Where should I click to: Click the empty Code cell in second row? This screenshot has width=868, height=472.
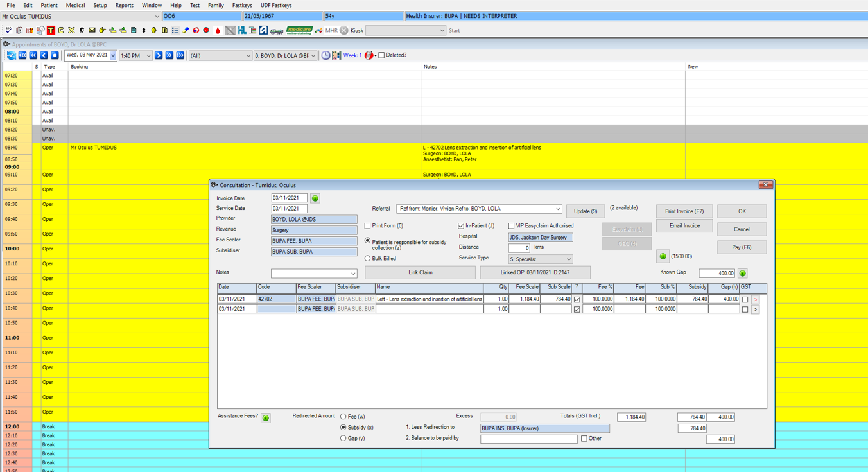pos(276,309)
